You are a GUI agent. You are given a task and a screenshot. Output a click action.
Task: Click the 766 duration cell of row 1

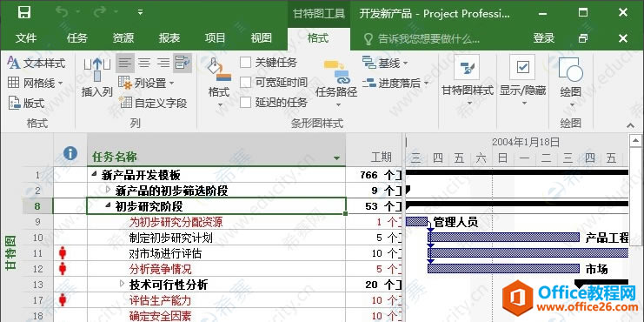[375, 175]
